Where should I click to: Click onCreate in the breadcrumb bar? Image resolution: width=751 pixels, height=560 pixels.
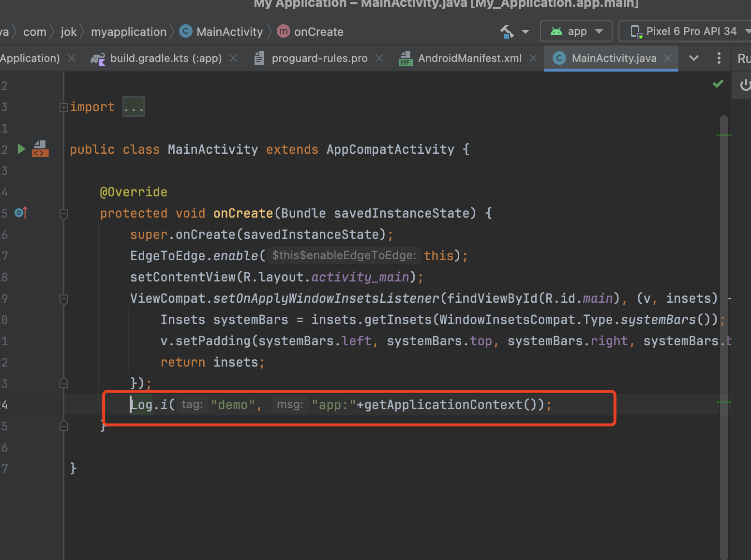[318, 32]
